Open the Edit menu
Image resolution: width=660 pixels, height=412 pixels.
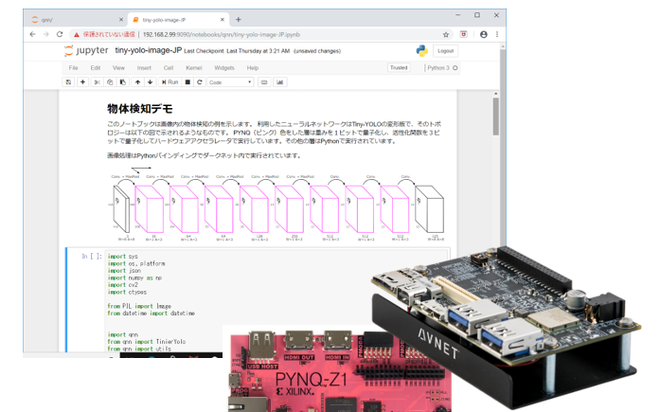96,68
